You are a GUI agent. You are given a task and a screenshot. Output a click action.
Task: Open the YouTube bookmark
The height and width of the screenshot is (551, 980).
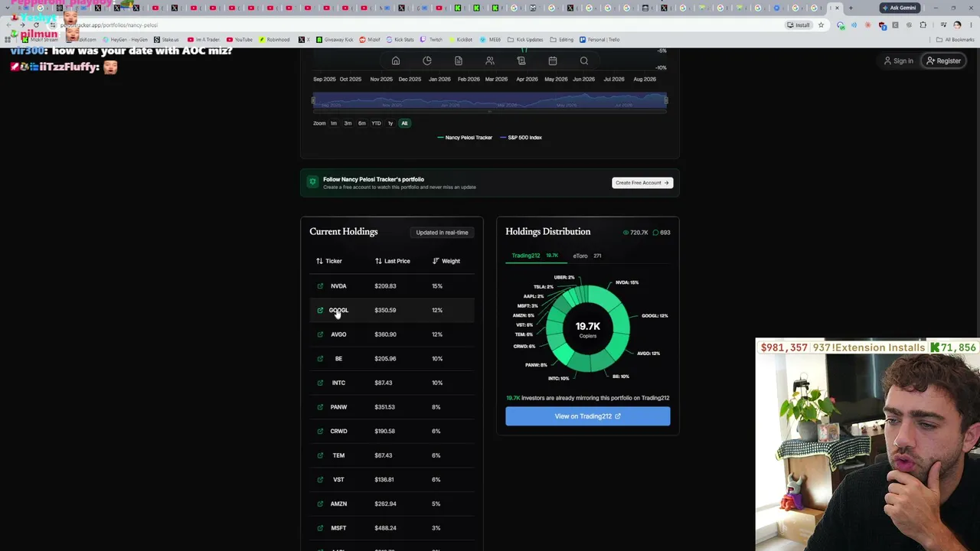point(239,40)
